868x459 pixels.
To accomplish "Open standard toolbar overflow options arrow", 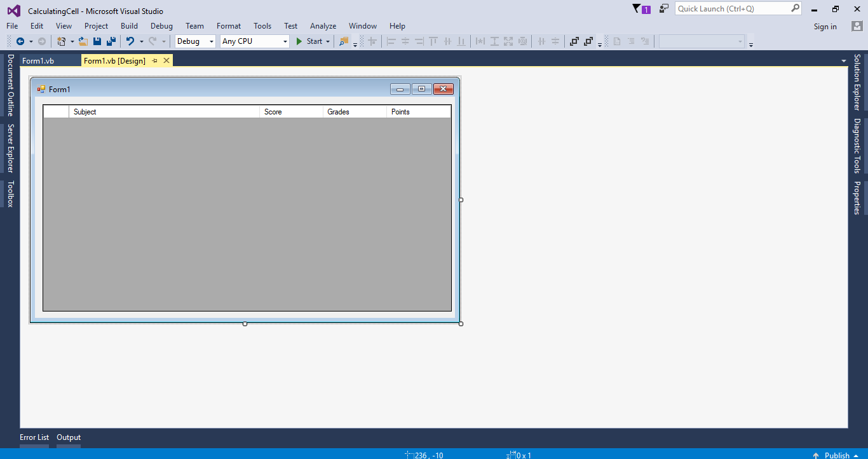I will coord(355,44).
